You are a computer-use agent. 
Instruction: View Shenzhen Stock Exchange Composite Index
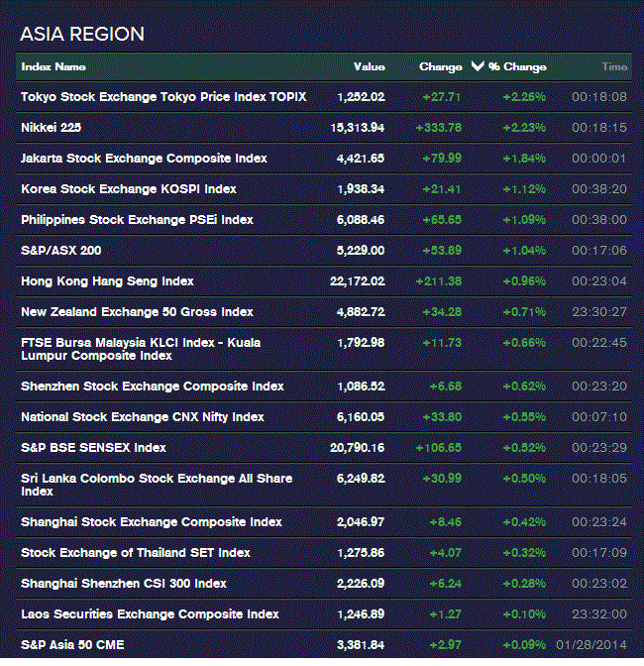152,387
